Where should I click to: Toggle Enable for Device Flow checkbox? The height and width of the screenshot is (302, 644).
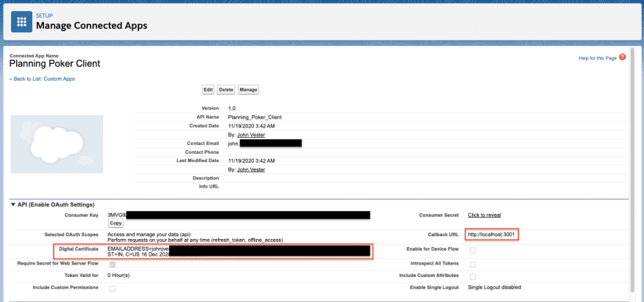(x=473, y=250)
